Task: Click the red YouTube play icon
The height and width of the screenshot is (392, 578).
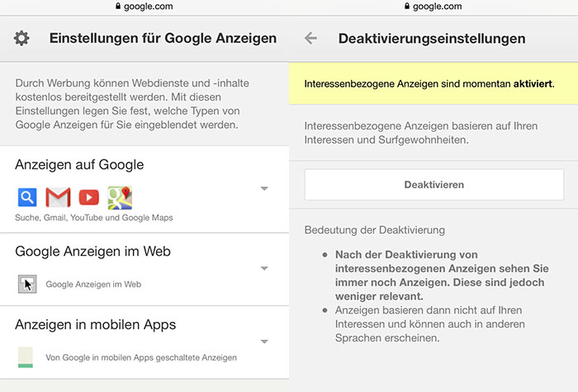Action: coord(89,197)
